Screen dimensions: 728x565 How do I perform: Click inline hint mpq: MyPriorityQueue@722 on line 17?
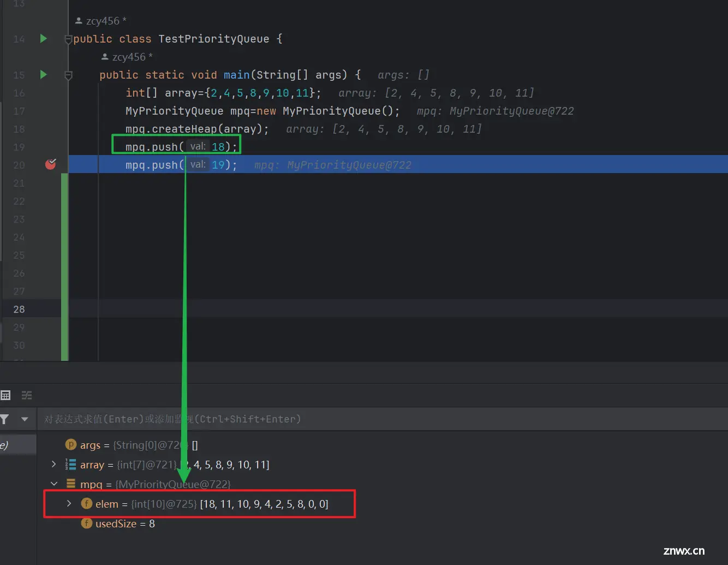coord(495,111)
